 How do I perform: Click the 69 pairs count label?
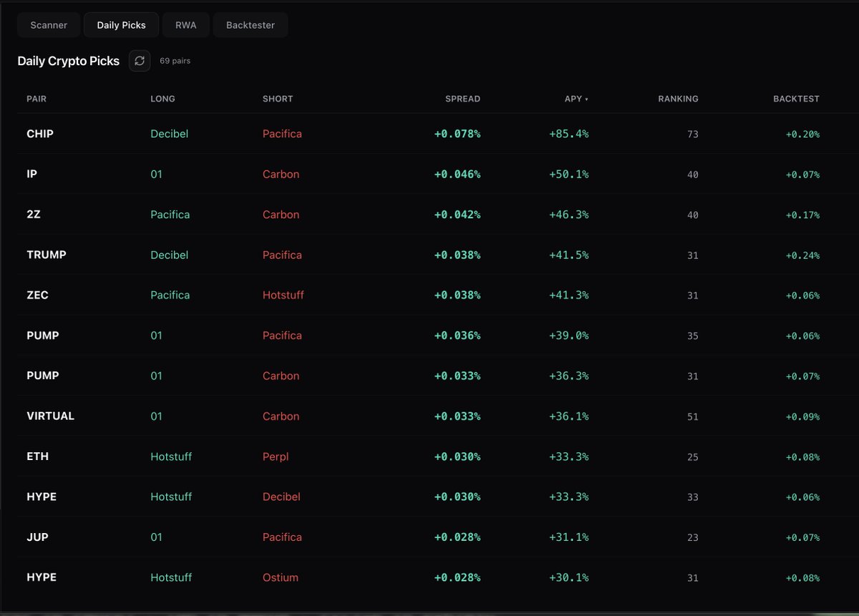(175, 61)
